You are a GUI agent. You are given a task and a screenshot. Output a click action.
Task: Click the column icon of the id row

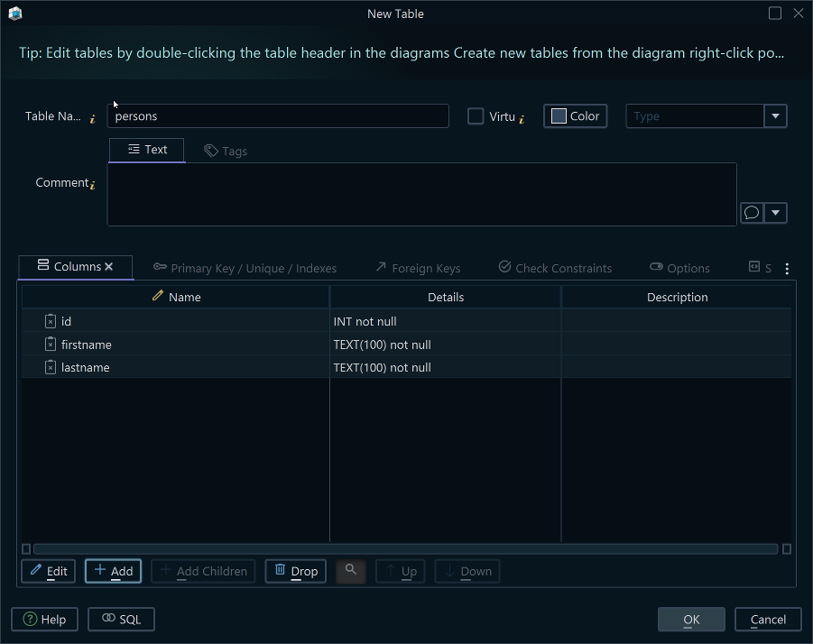point(51,321)
